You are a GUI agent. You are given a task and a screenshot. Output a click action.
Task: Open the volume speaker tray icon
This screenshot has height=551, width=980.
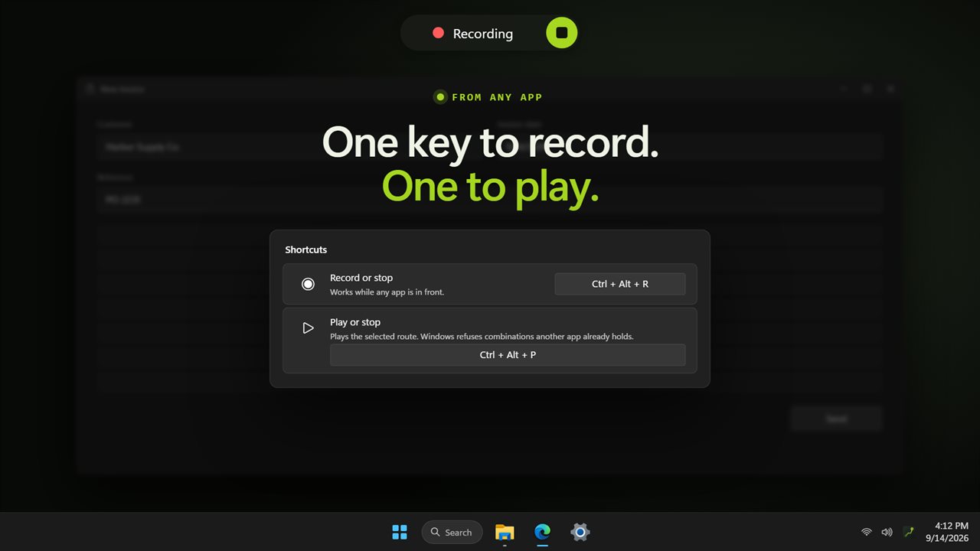click(x=887, y=532)
